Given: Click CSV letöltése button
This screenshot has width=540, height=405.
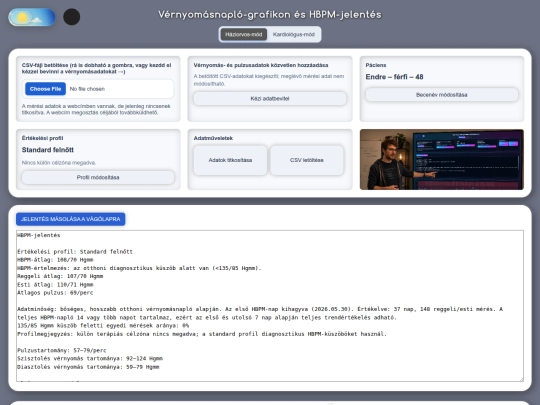Looking at the screenshot, I should (x=307, y=160).
